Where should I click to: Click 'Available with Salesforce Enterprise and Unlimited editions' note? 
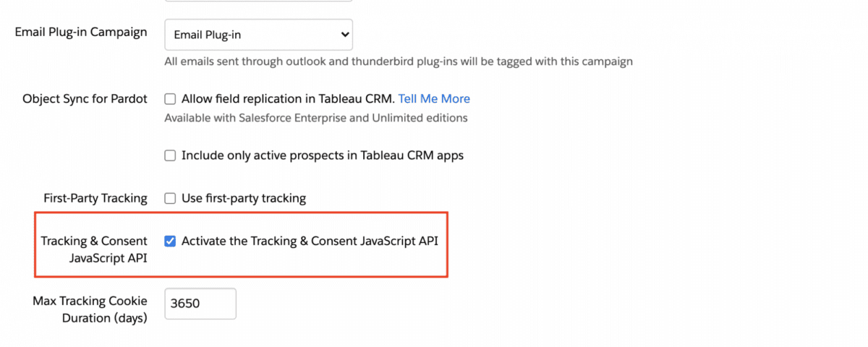(x=316, y=118)
